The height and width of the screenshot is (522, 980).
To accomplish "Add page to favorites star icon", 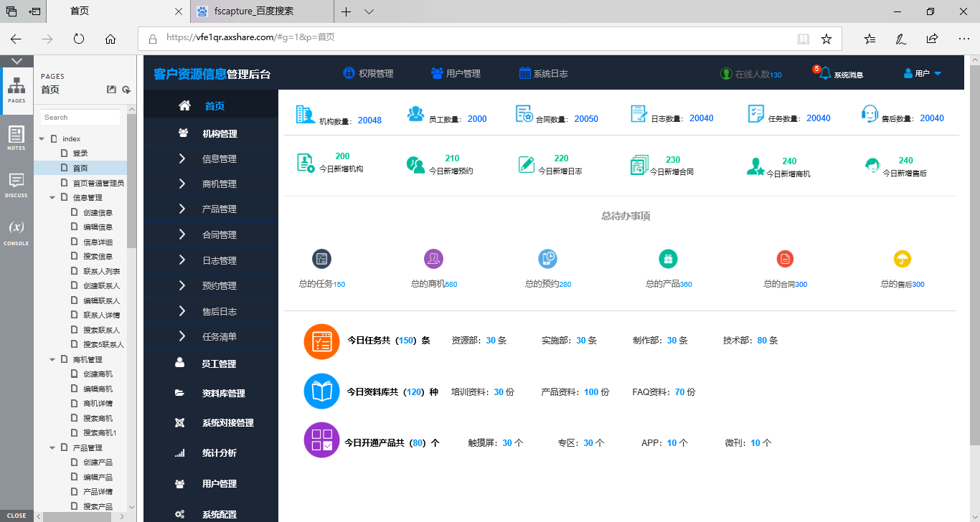I will point(826,39).
